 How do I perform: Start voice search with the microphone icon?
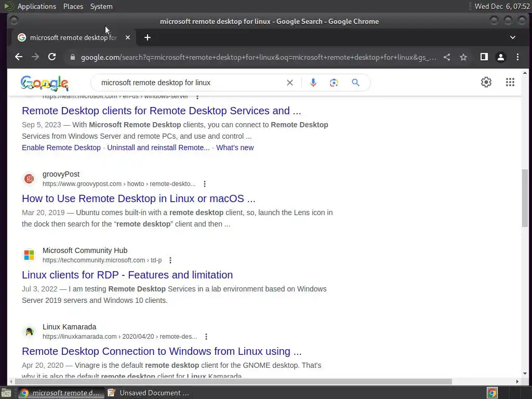click(313, 83)
